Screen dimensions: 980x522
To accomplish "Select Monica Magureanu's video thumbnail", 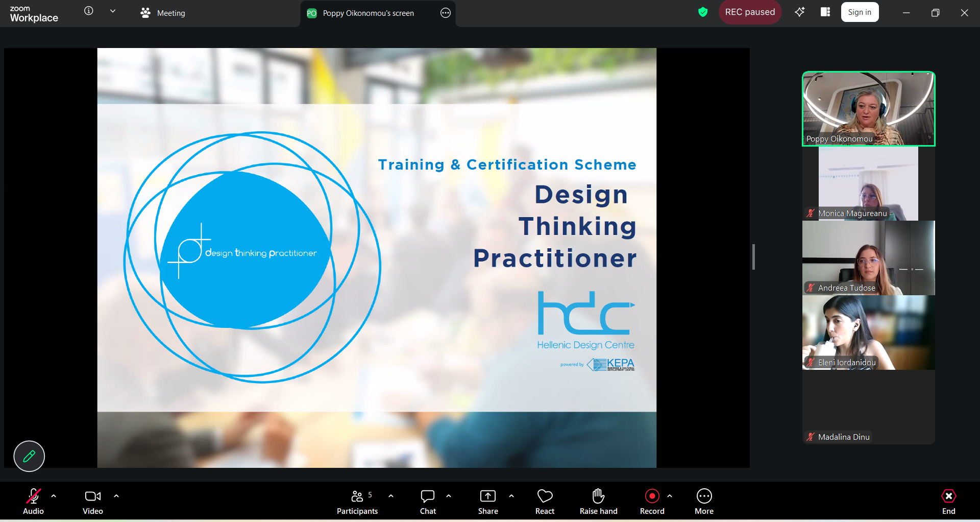I will [869, 183].
